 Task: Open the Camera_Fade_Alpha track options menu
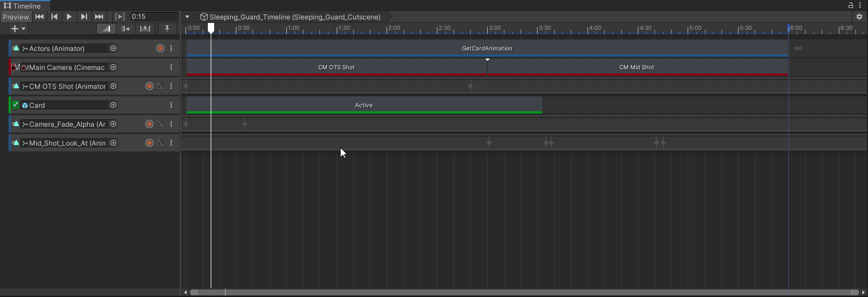pos(171,124)
